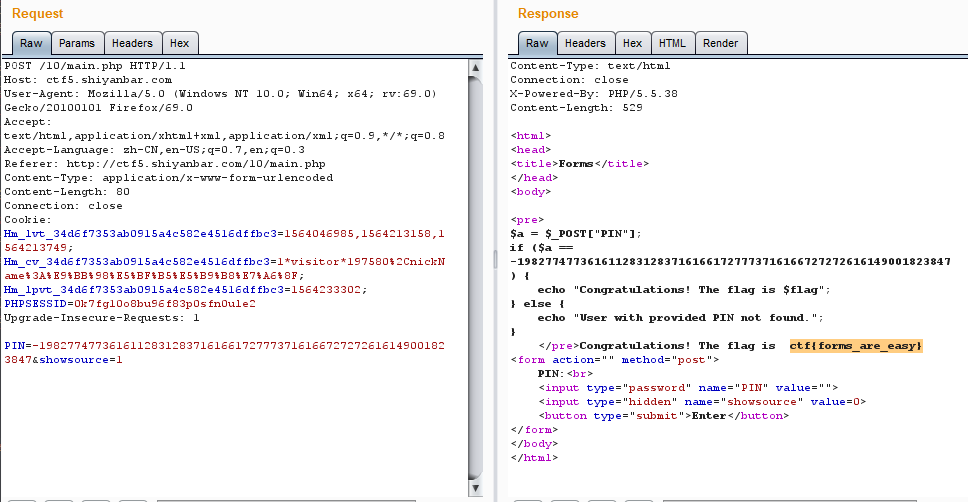Click the Connection: close response header
This screenshot has height=502, width=968.
point(569,80)
